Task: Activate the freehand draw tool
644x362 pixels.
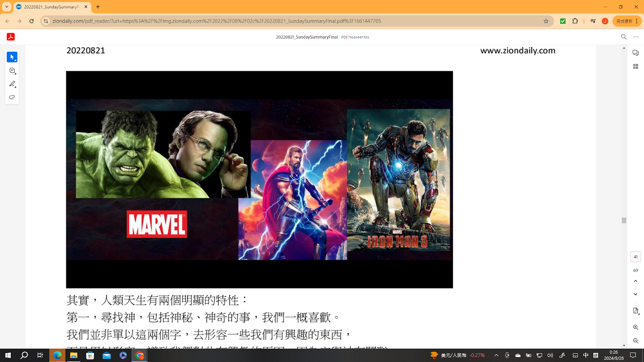Action: point(12,97)
